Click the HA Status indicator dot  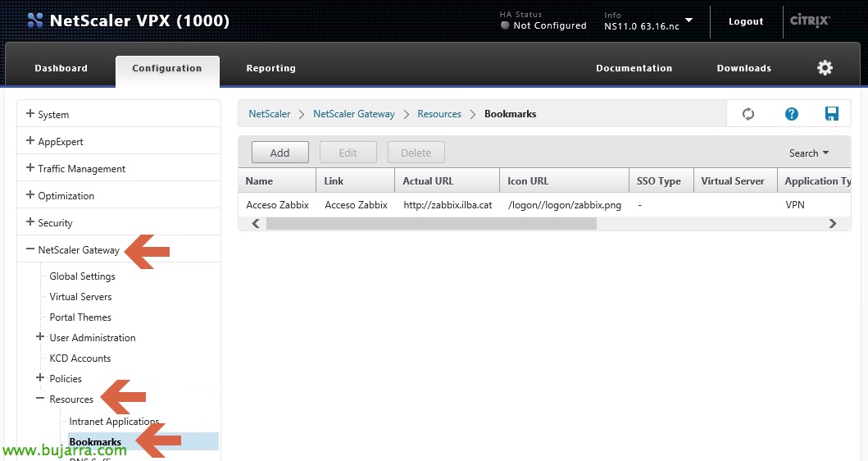tap(504, 25)
